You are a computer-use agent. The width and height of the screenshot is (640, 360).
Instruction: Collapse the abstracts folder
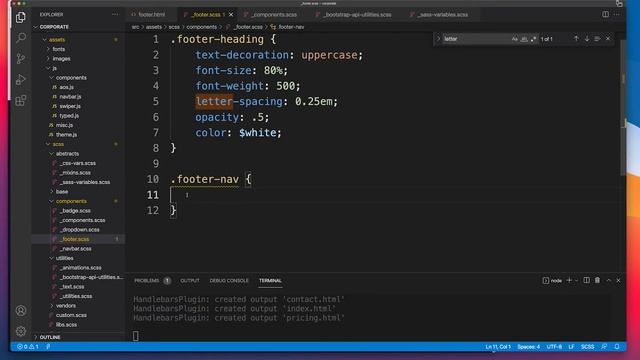point(67,153)
